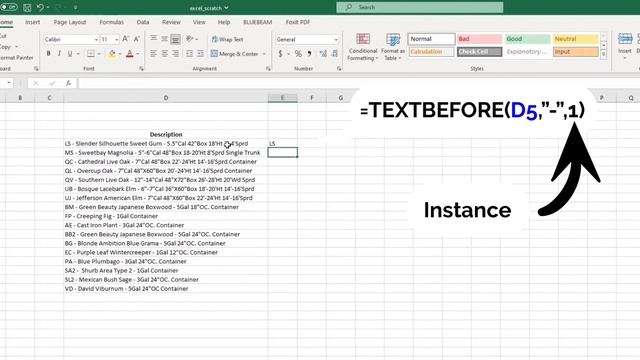640x360 pixels.
Task: Click the Merge & Center button
Action: pyautogui.click(x=235, y=53)
